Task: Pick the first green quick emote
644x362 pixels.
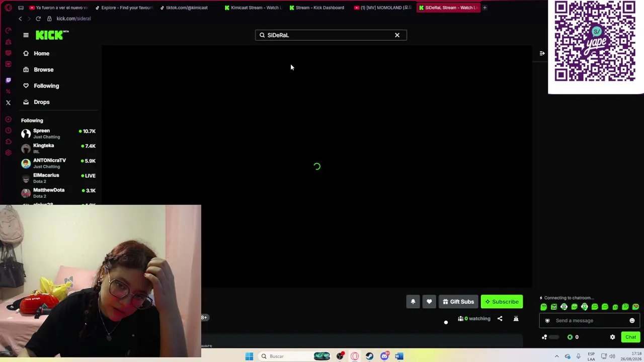Action: [543, 307]
